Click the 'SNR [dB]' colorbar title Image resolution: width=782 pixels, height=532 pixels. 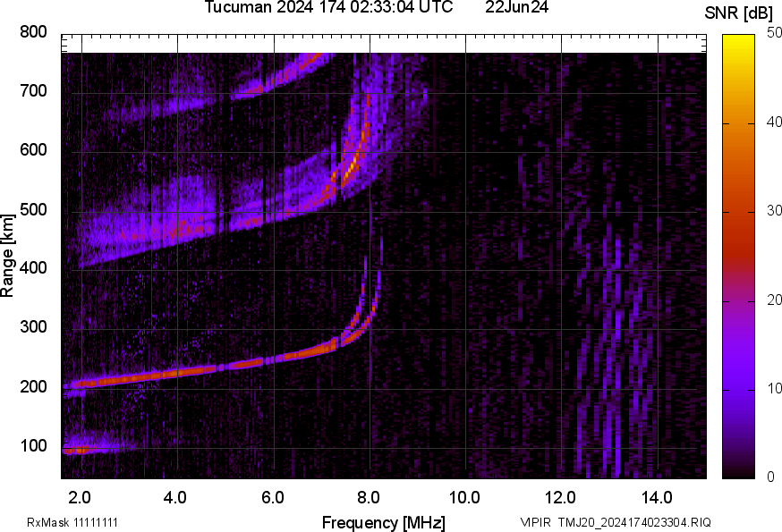(738, 13)
